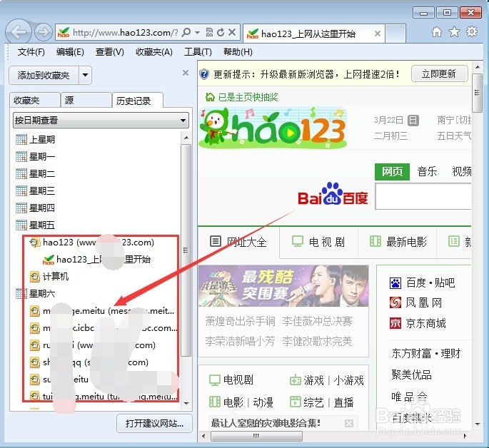Open the Favorites star icon
Viewport: 489px width, 448px height.
tap(454, 32)
